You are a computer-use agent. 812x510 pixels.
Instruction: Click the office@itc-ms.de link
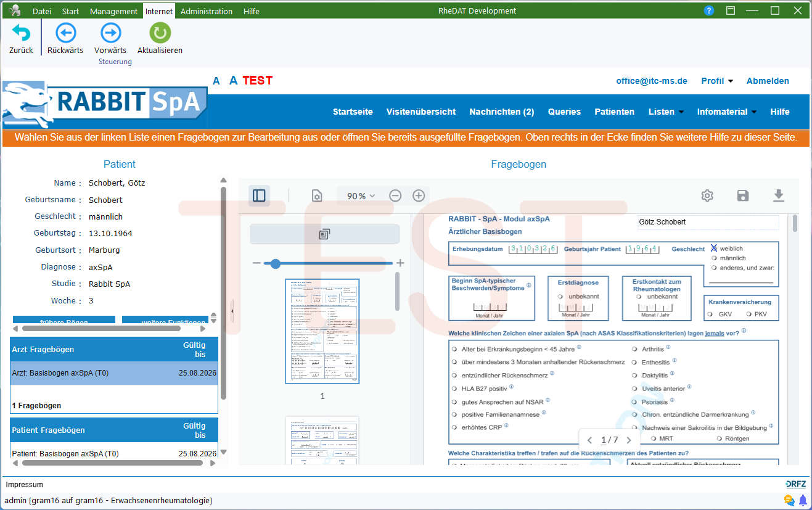(652, 81)
